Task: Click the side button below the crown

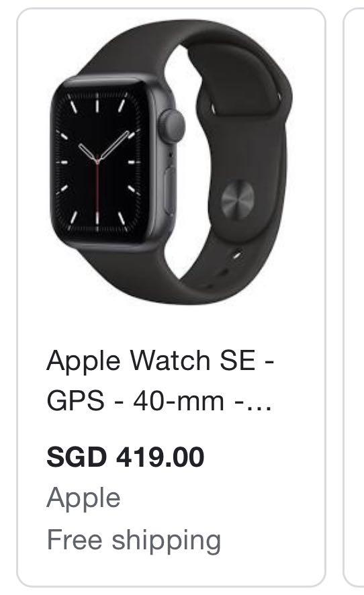Action: (x=170, y=191)
